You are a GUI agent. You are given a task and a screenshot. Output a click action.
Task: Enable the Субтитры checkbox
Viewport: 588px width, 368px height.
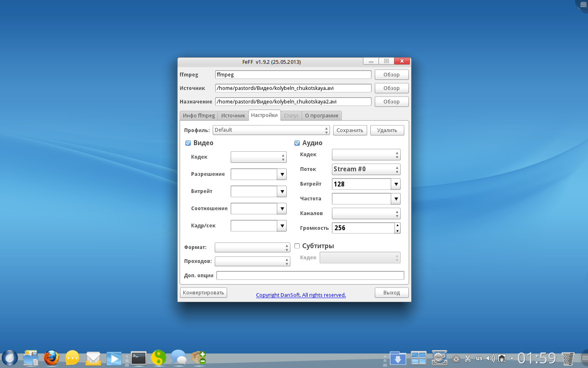tap(297, 246)
